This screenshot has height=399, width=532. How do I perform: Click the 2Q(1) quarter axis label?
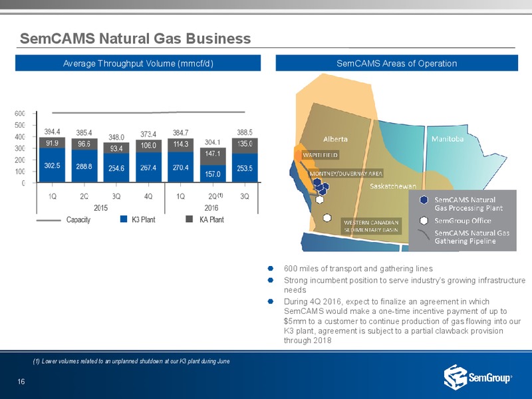215,196
